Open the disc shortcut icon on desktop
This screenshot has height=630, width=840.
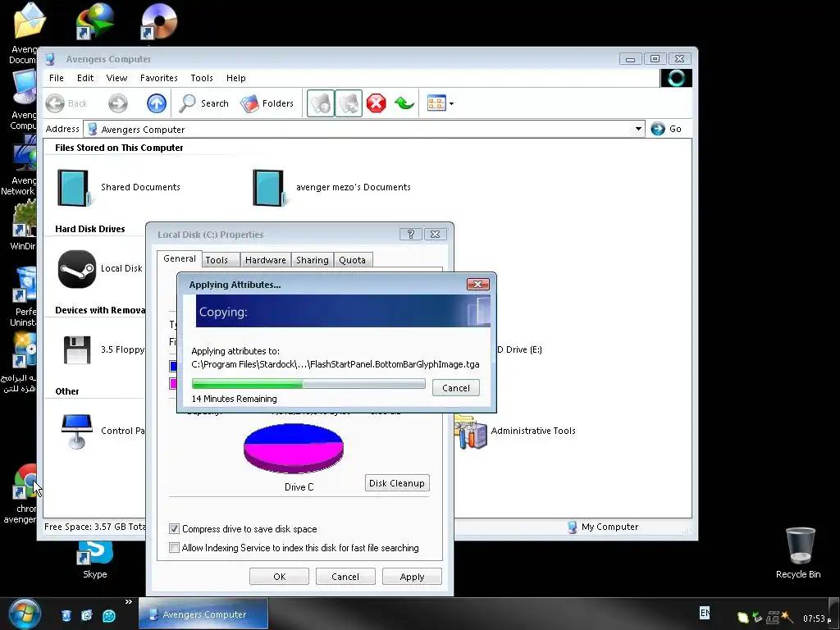point(157,21)
